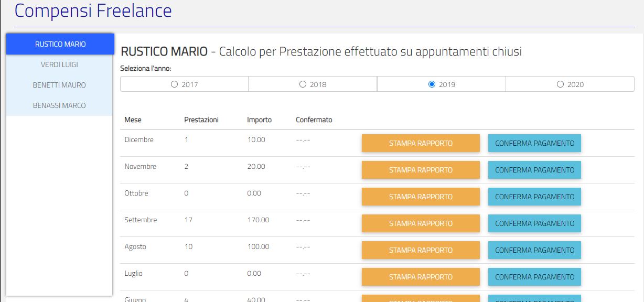644x302 pixels.
Task: Open BENETTI MAURO's compensation page
Action: pyautogui.click(x=60, y=85)
